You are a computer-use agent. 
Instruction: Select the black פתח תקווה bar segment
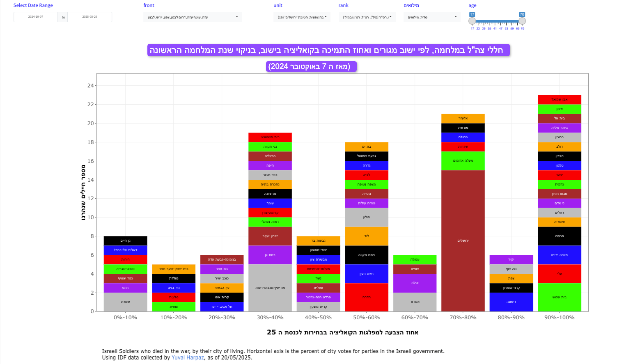[x=367, y=255]
